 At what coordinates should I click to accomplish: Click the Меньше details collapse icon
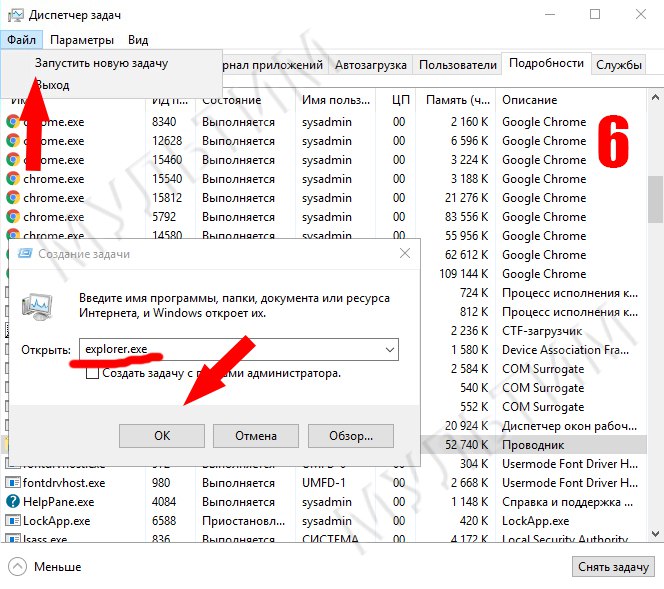(17, 567)
